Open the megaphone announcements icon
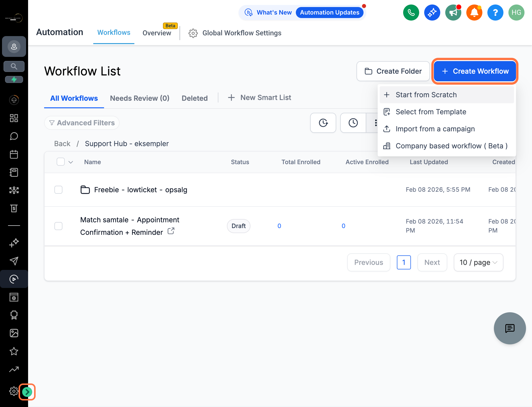The image size is (532, 407). point(453,13)
